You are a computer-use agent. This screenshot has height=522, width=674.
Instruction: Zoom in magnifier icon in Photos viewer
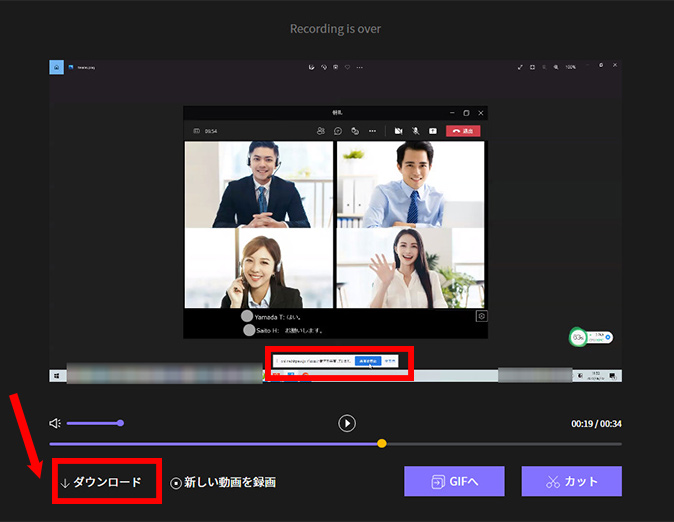(556, 67)
